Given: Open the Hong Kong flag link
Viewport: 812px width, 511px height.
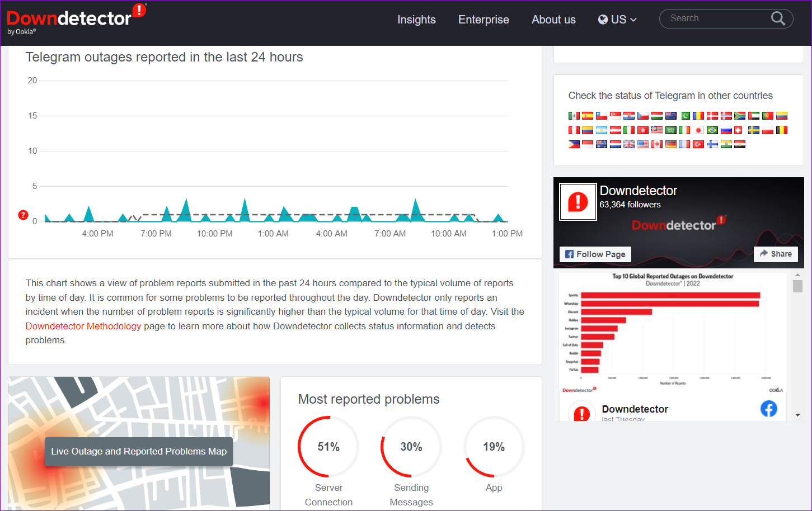Looking at the screenshot, I should click(x=643, y=130).
